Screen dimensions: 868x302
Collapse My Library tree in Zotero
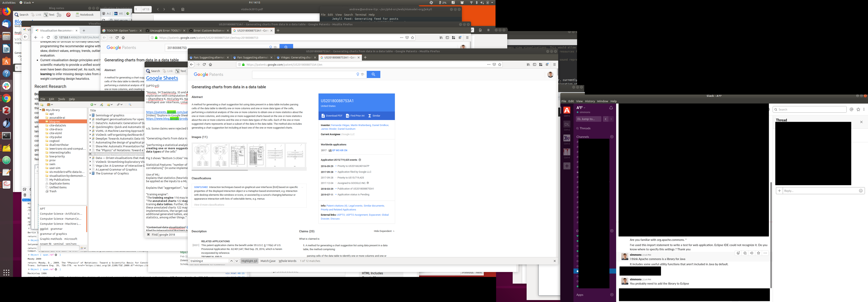click(x=40, y=110)
